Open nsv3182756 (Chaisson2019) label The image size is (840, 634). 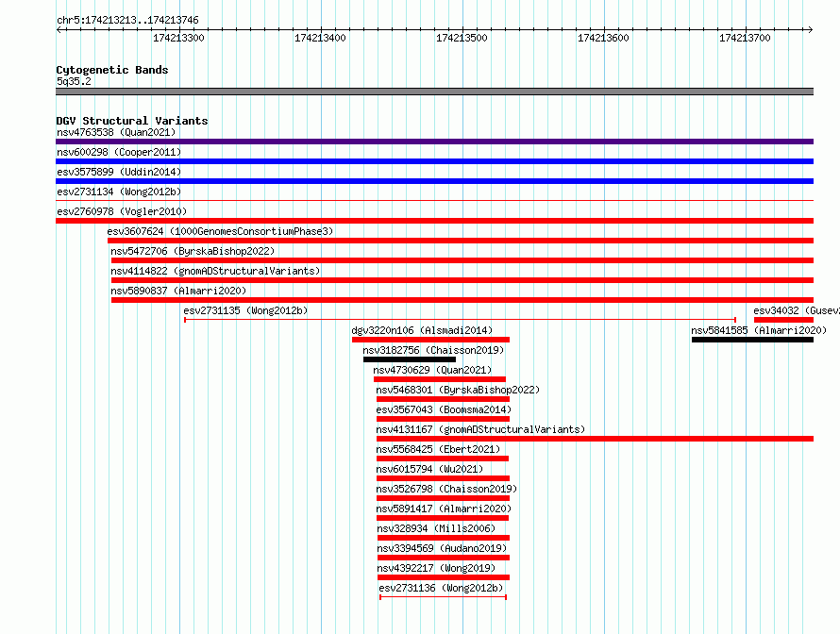(433, 350)
